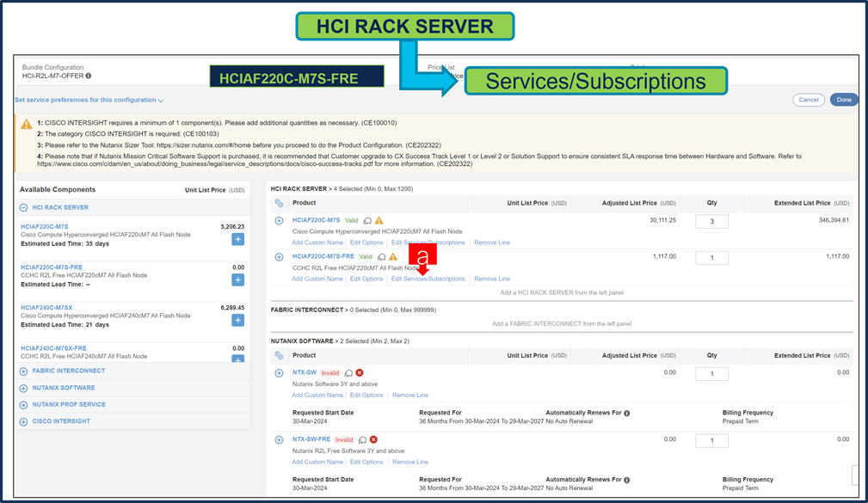Edit quantity field for NTX-SW-FRE
The image size is (868, 503).
[x=712, y=441]
